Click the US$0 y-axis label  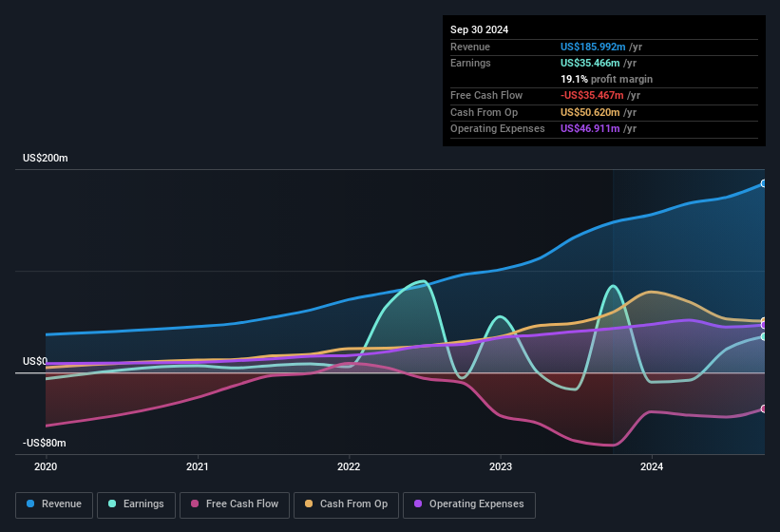point(35,361)
